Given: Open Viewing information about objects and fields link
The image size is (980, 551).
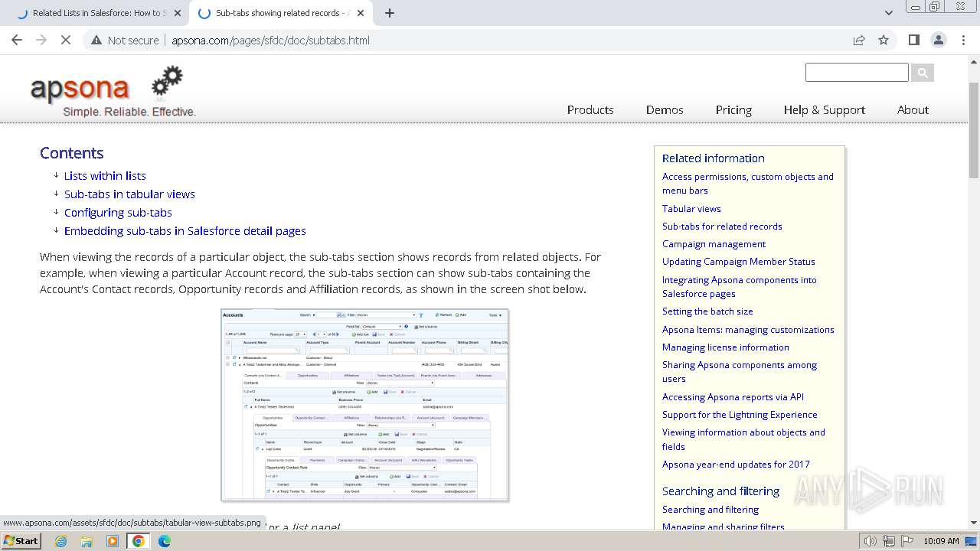Looking at the screenshot, I should [743, 439].
